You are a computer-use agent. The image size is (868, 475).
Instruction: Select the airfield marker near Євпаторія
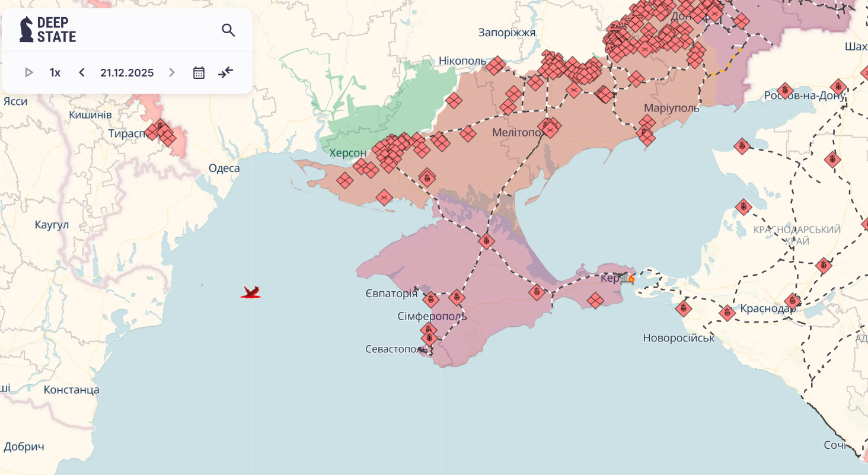pyautogui.click(x=431, y=299)
